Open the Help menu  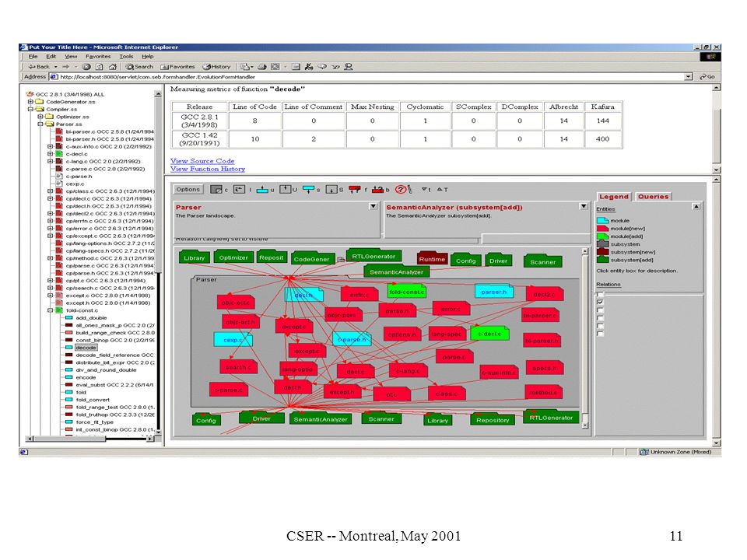coord(148,56)
